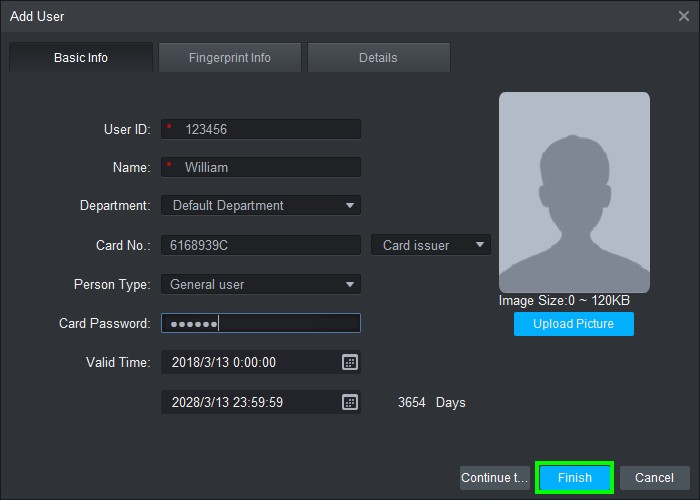Viewport: 700px width, 500px height.
Task: Open the Fingerprint Info tab
Action: point(230,58)
